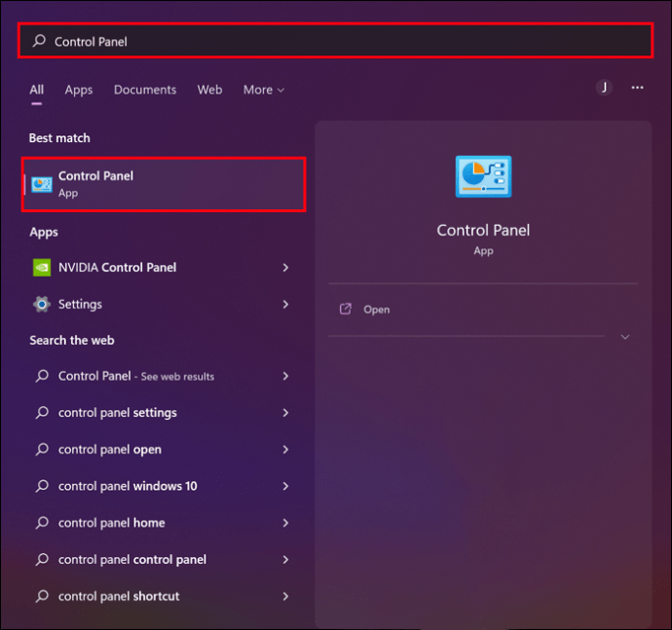Screen dimensions: 672x630
Task: Click search icon beside control panel control panel
Action: pyautogui.click(x=42, y=560)
